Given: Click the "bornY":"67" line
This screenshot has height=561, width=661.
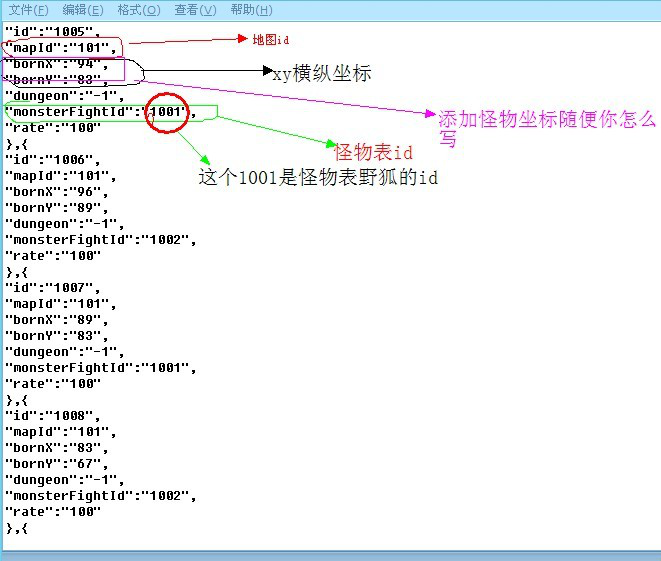Looking at the screenshot, I should (56, 464).
